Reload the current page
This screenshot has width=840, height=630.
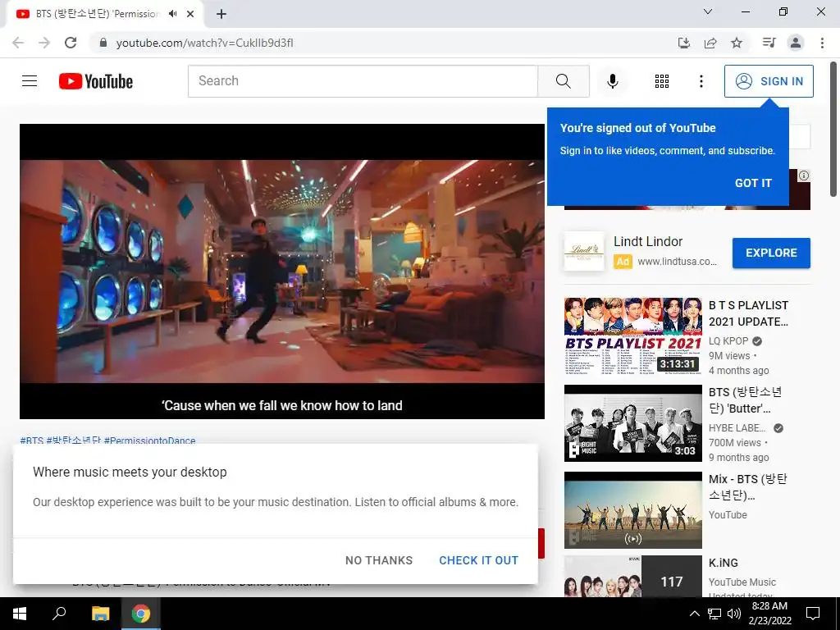tap(71, 43)
